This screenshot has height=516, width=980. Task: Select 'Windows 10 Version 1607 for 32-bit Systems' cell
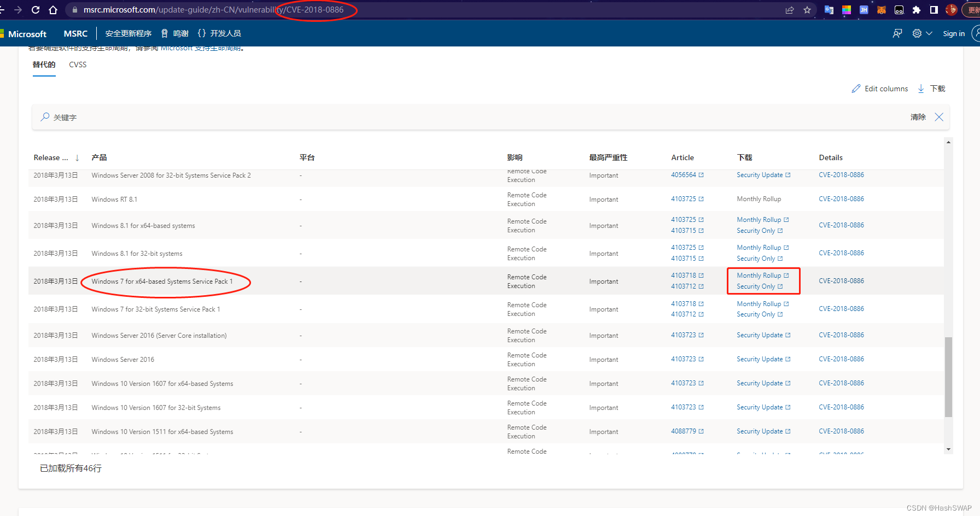[156, 408]
